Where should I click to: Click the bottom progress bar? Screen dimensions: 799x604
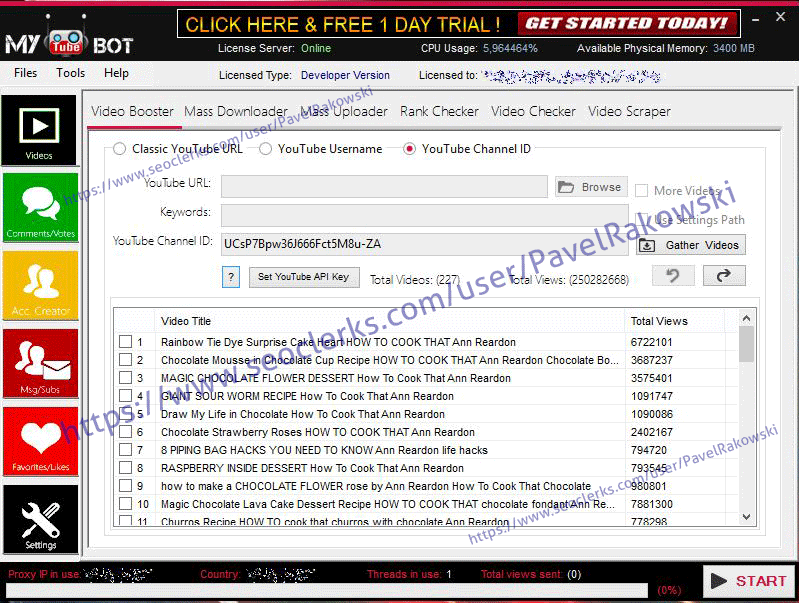(326, 591)
